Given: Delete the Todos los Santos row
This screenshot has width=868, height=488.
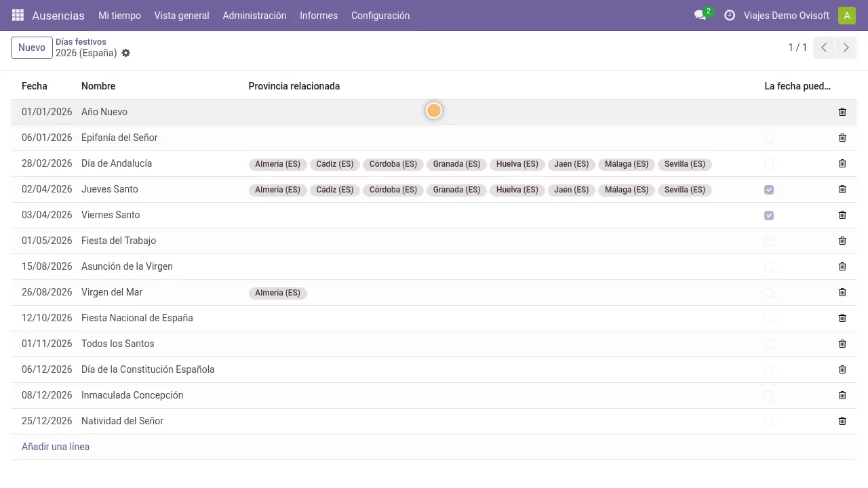Looking at the screenshot, I should [842, 344].
